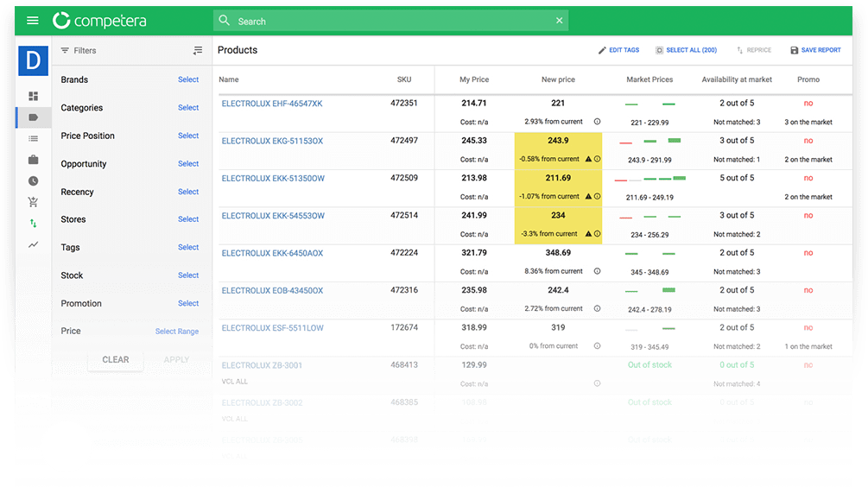Open product ELECTROLUX EKK-51350OW
This screenshot has height=487, width=868.
click(273, 178)
